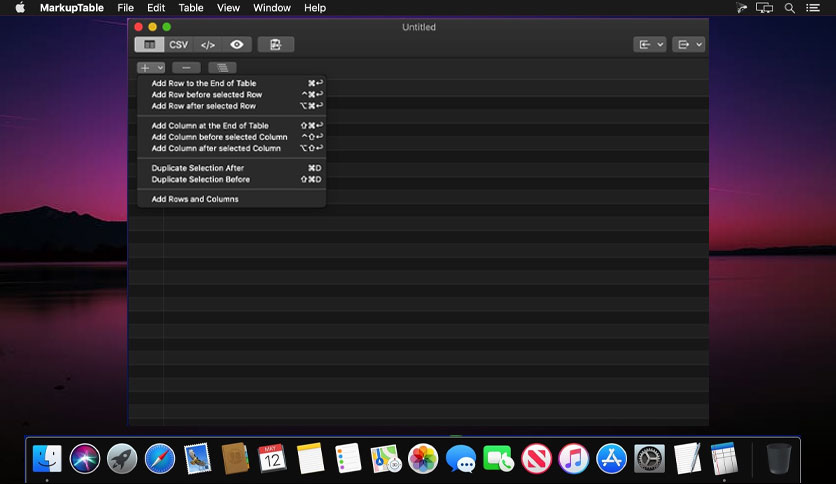
Task: Open the export dropdown in toolbar
Action: click(x=689, y=45)
